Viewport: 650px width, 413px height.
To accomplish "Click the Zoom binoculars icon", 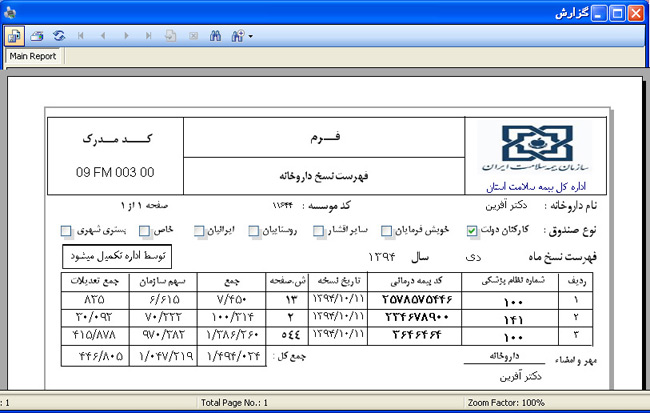I will [238, 36].
